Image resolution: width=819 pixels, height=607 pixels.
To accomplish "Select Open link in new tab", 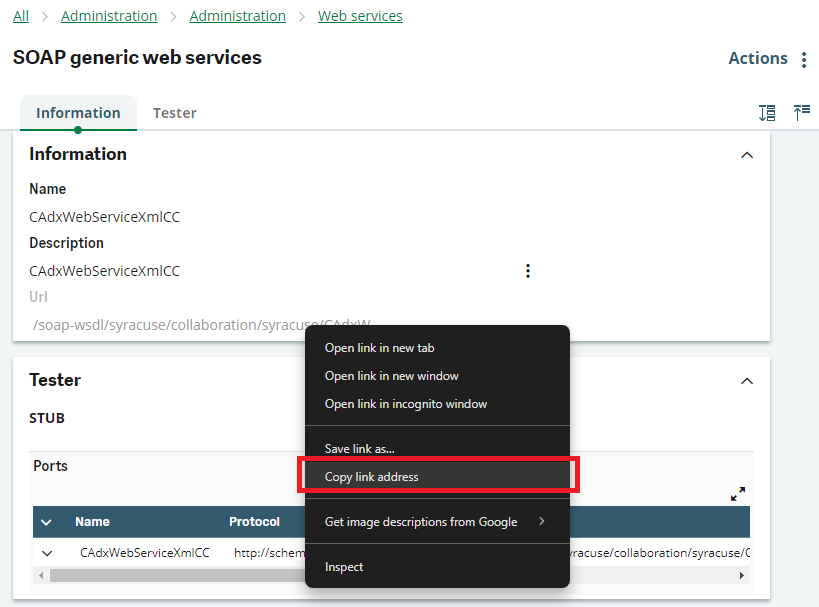I will pyautogui.click(x=379, y=348).
